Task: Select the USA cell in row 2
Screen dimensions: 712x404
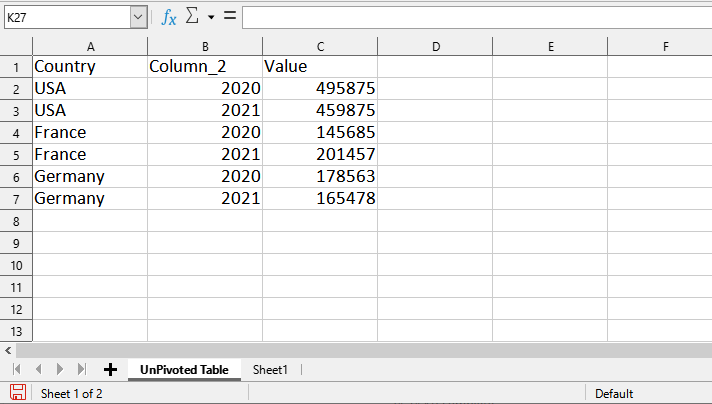Action: (x=90, y=89)
